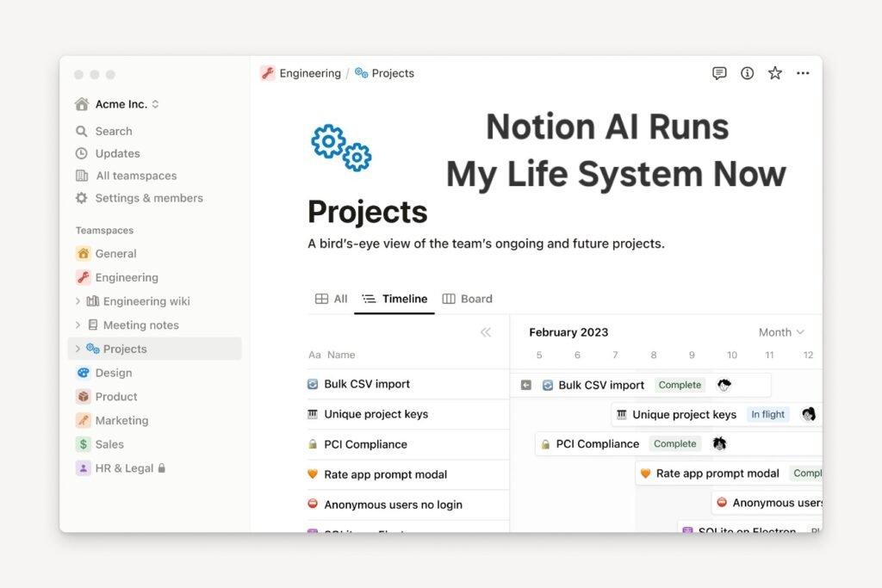Open the comments icon in top bar

(719, 73)
